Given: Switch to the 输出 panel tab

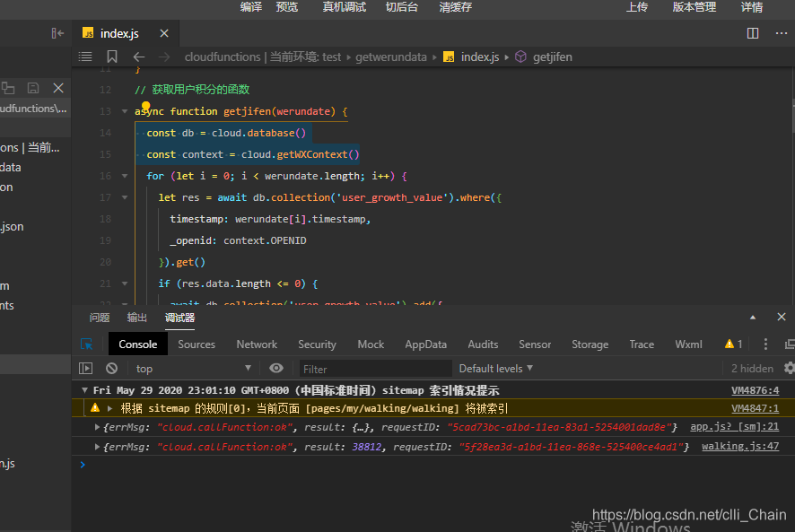Looking at the screenshot, I should click(137, 318).
